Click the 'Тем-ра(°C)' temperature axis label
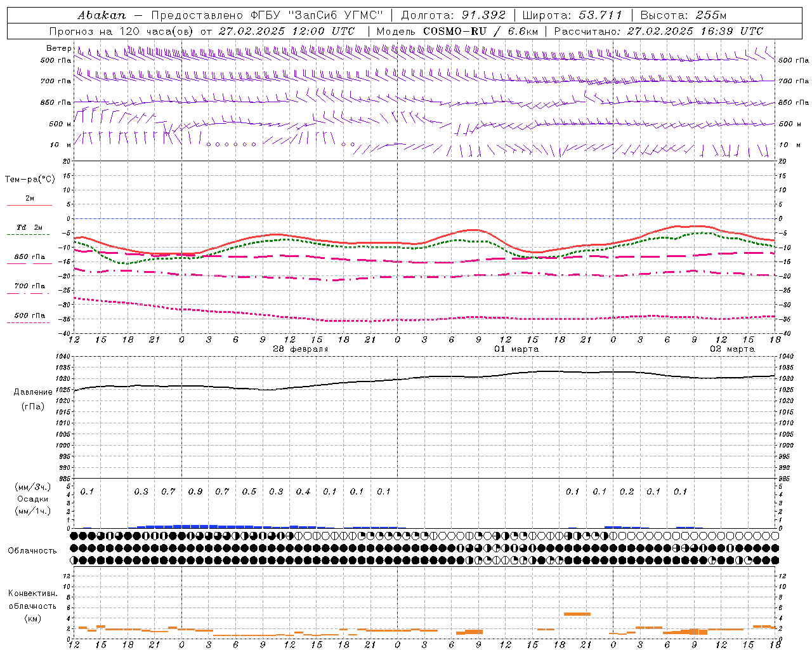Image resolution: width=812 pixels, height=650 pixels. [30, 180]
